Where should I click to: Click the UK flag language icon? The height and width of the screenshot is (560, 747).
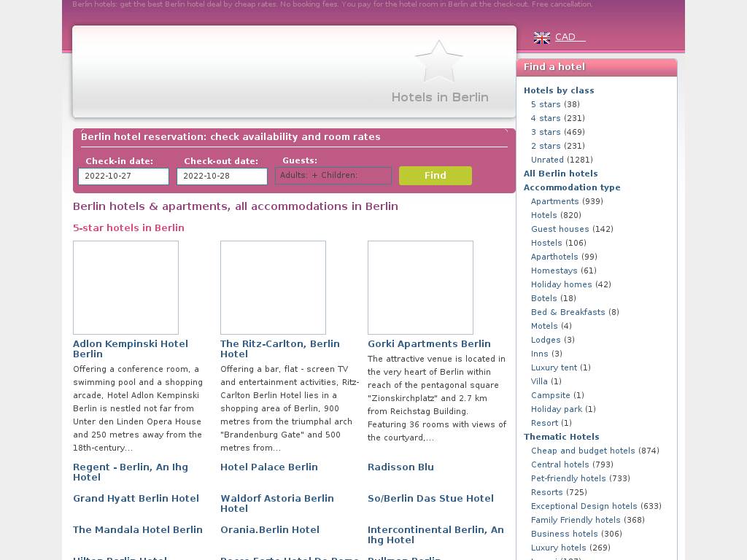[x=541, y=37]
